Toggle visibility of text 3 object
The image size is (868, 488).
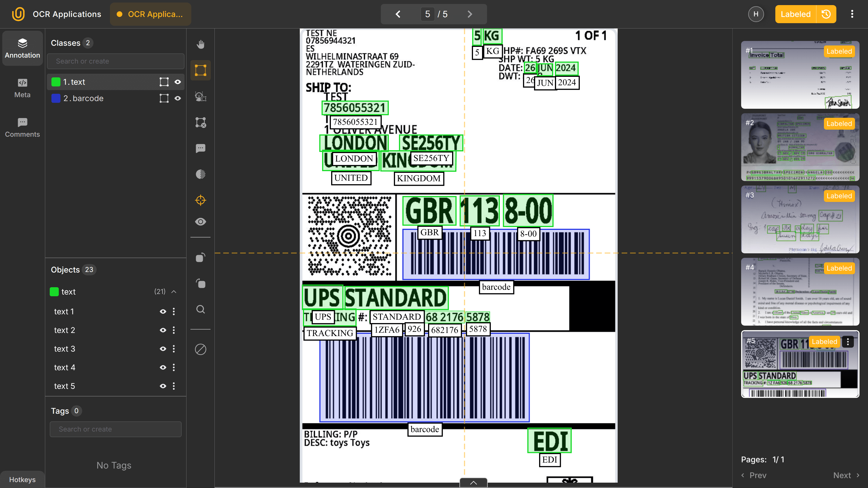tap(163, 349)
